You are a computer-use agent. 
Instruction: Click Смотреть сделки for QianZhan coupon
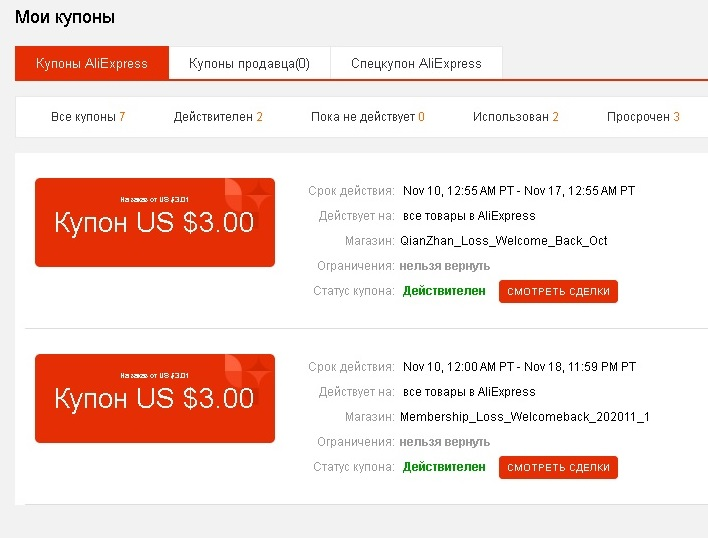[x=558, y=292]
